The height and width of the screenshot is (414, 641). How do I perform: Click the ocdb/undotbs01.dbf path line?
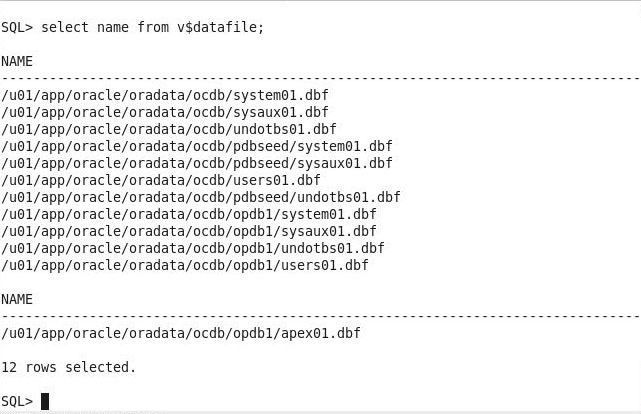(x=169, y=129)
